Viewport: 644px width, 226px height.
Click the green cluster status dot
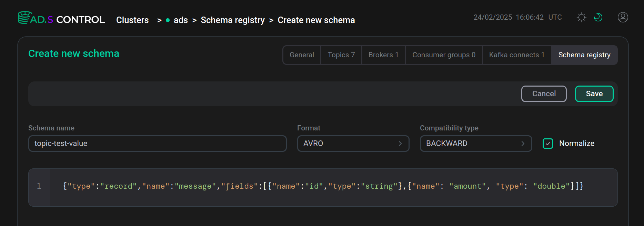[168, 20]
